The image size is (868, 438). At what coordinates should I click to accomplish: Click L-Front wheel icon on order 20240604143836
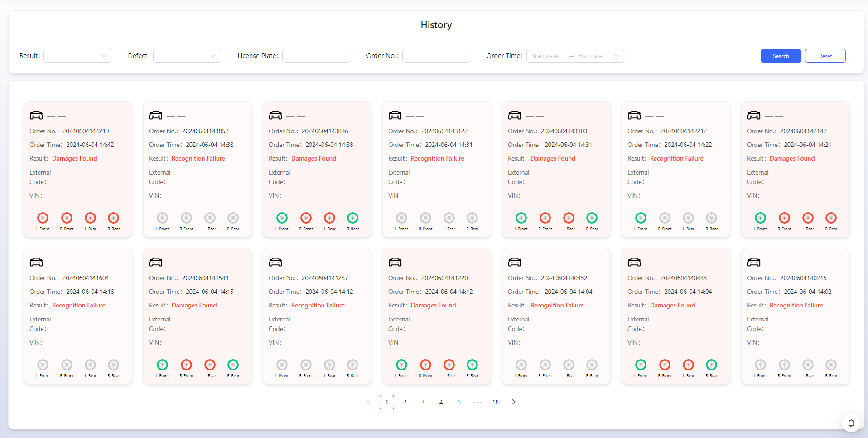282,218
